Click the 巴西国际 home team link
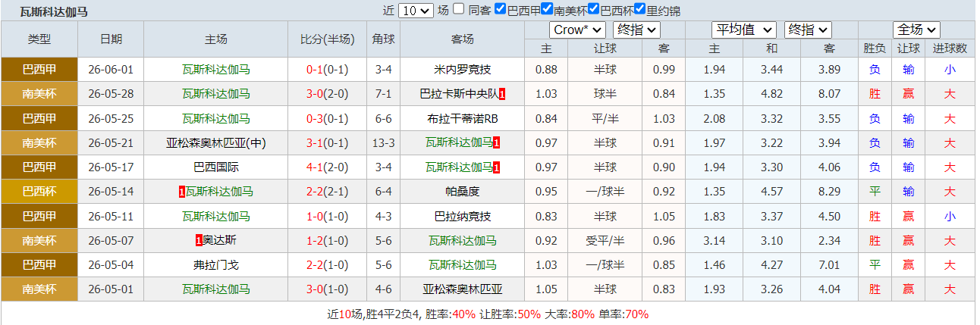980x325 pixels. pyautogui.click(x=216, y=167)
